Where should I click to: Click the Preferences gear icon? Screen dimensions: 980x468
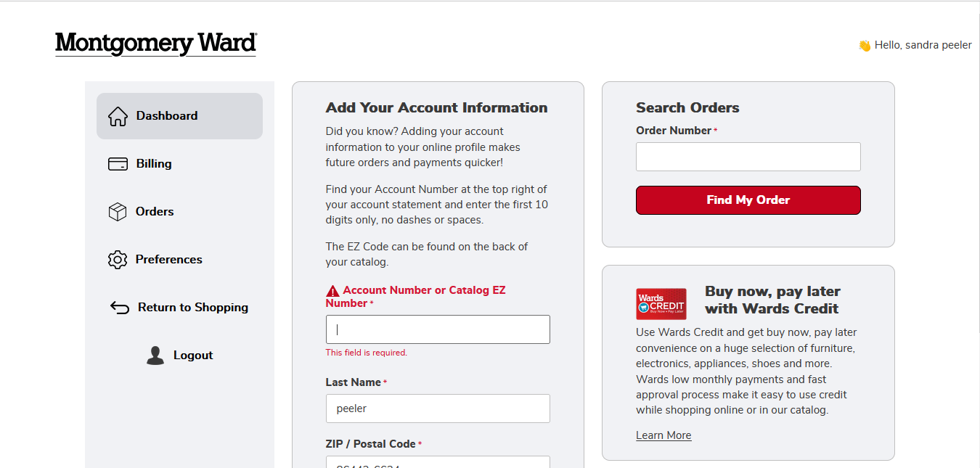(x=118, y=259)
